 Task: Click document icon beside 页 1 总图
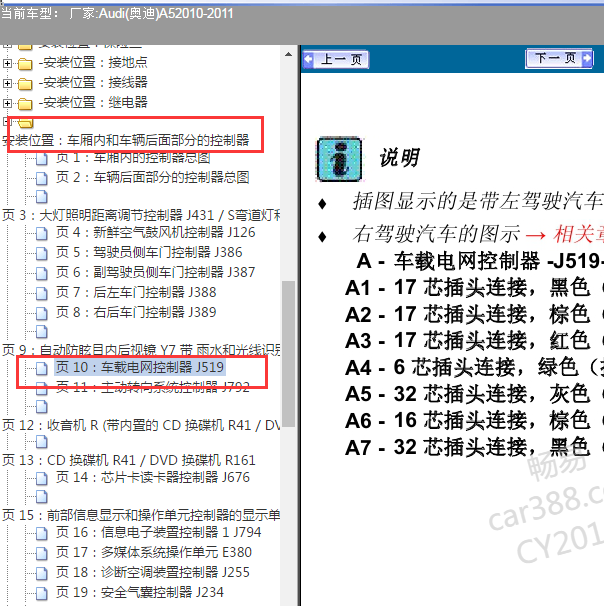click(x=41, y=159)
